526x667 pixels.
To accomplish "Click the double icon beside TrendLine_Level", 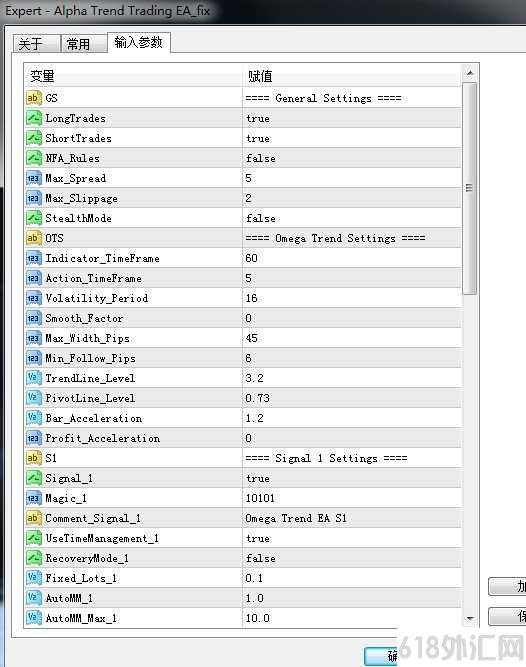I will [x=34, y=378].
